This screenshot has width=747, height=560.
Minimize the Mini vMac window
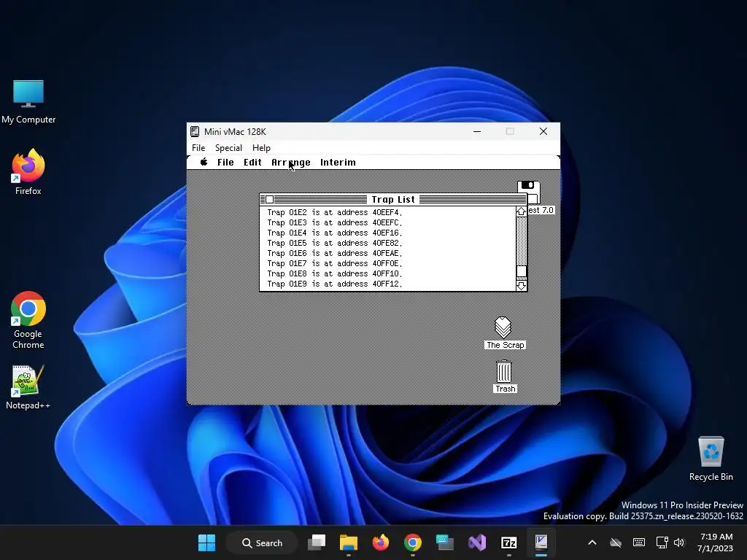tap(477, 131)
